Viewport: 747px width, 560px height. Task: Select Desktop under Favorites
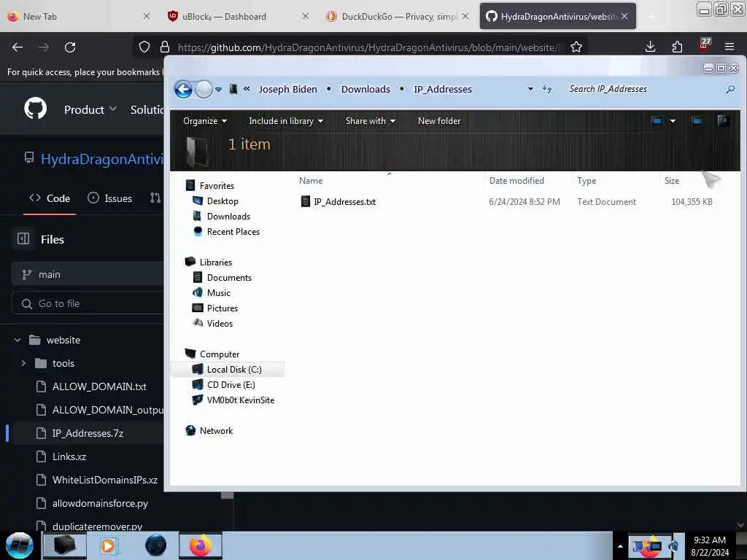[215, 201]
